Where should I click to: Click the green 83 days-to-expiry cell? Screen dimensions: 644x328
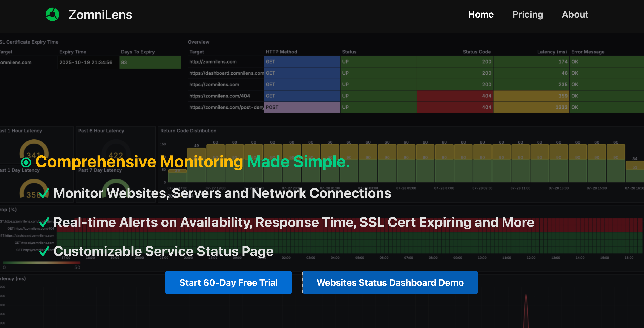click(x=150, y=62)
